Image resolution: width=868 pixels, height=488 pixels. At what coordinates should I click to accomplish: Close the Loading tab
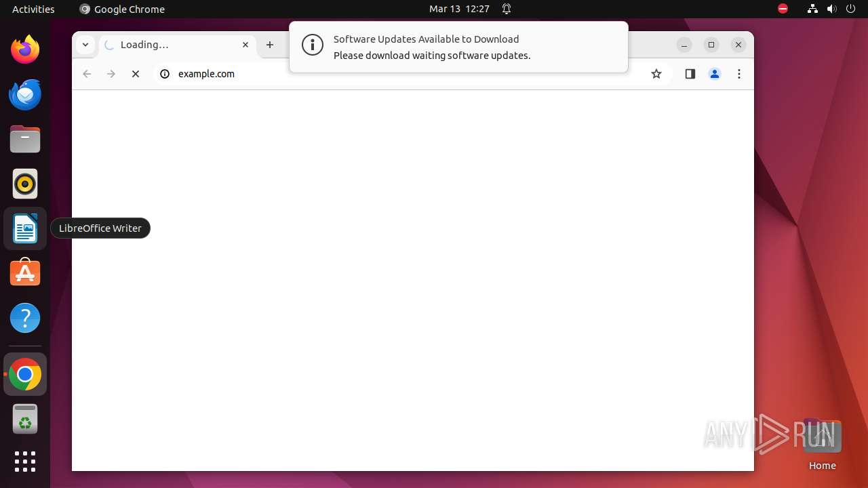pyautogui.click(x=245, y=45)
